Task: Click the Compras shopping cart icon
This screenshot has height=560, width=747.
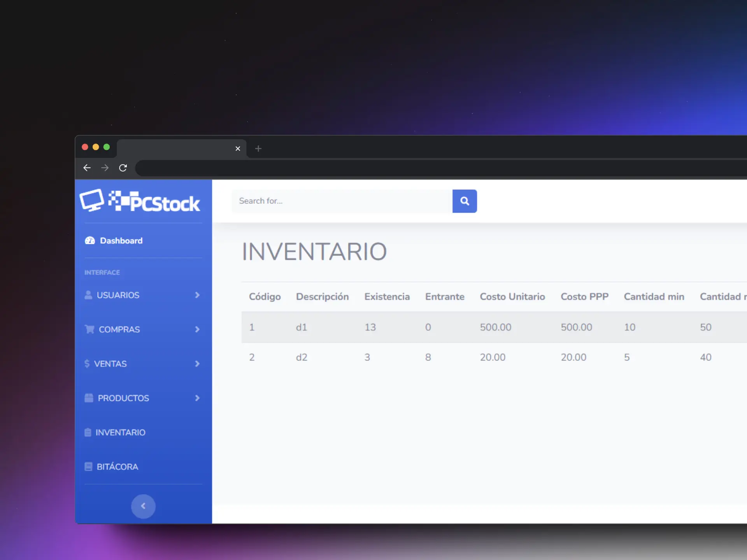Action: tap(89, 329)
